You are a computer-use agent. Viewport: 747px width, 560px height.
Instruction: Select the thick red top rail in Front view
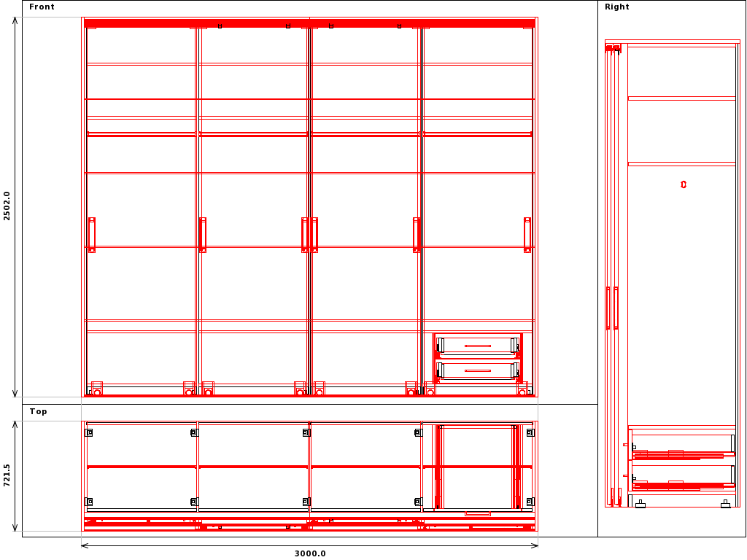click(x=310, y=23)
